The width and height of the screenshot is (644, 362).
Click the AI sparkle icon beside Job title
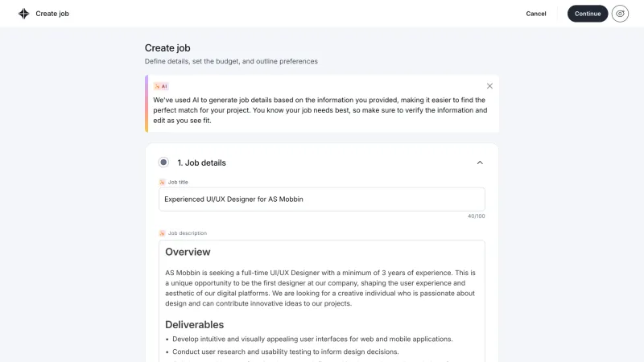point(162,183)
